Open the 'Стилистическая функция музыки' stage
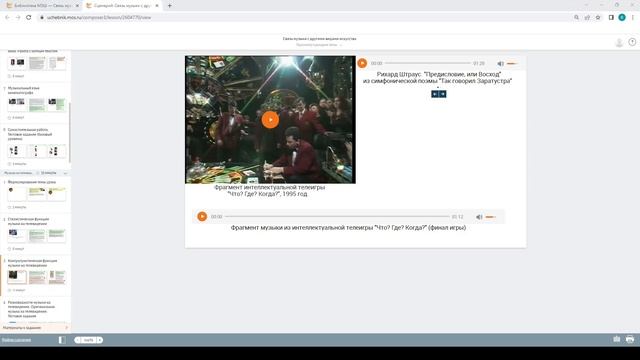The height and width of the screenshot is (360, 640). [28, 221]
